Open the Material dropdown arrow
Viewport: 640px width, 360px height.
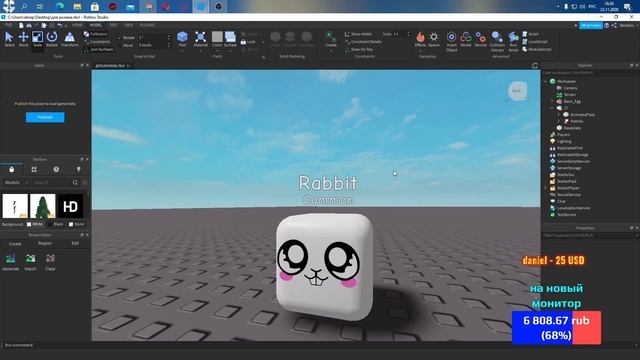pyautogui.click(x=200, y=51)
